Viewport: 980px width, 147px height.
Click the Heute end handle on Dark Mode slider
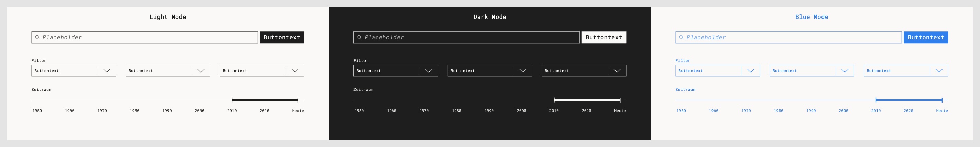click(x=620, y=100)
